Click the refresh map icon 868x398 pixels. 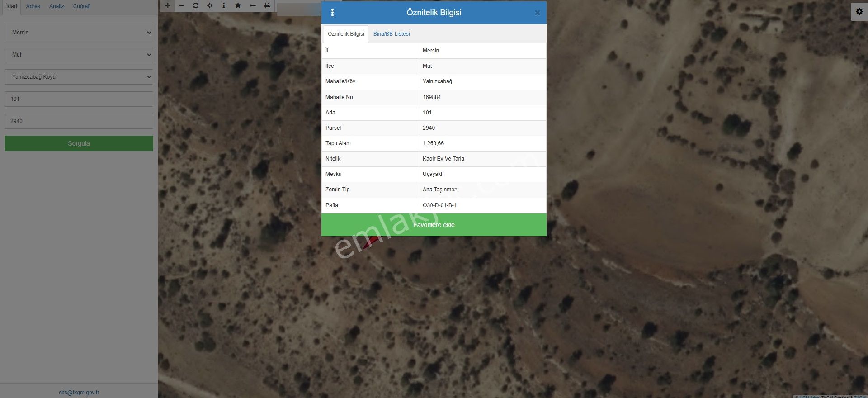[x=196, y=5]
